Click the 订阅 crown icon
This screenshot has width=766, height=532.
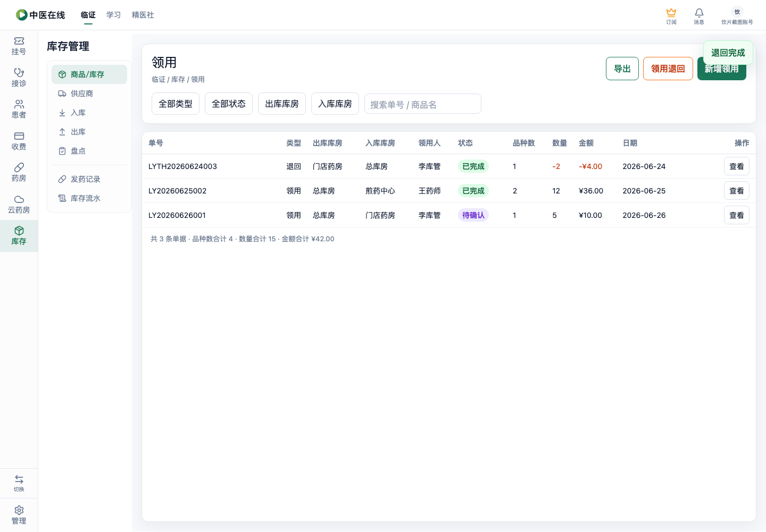[x=671, y=12]
